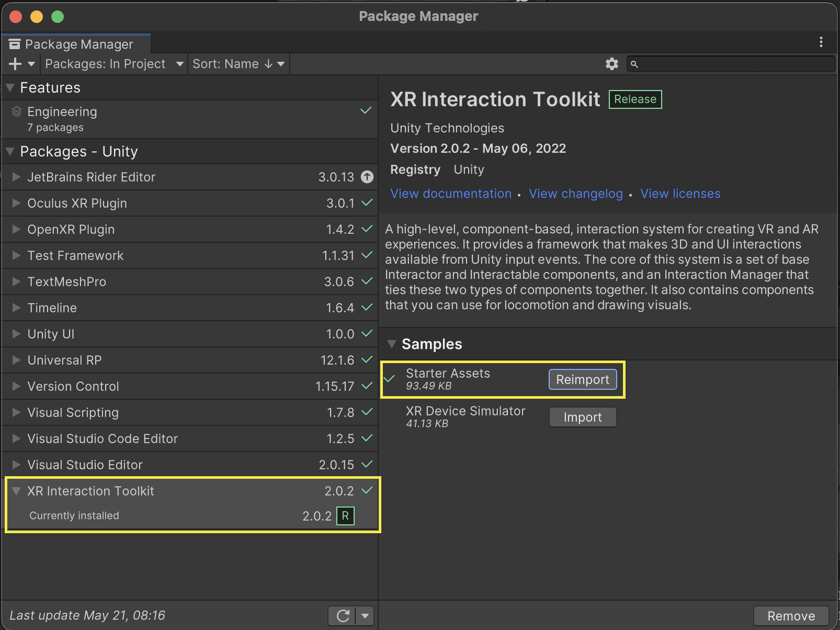Click the XR Device Simulator sample name
This screenshot has height=630, width=840.
pyautogui.click(x=466, y=411)
